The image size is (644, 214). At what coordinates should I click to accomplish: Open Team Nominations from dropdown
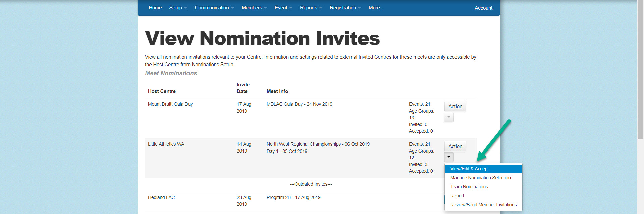[x=483, y=187]
